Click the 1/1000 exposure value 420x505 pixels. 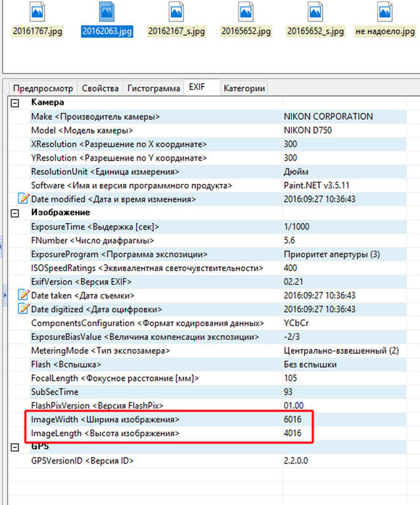tap(296, 227)
